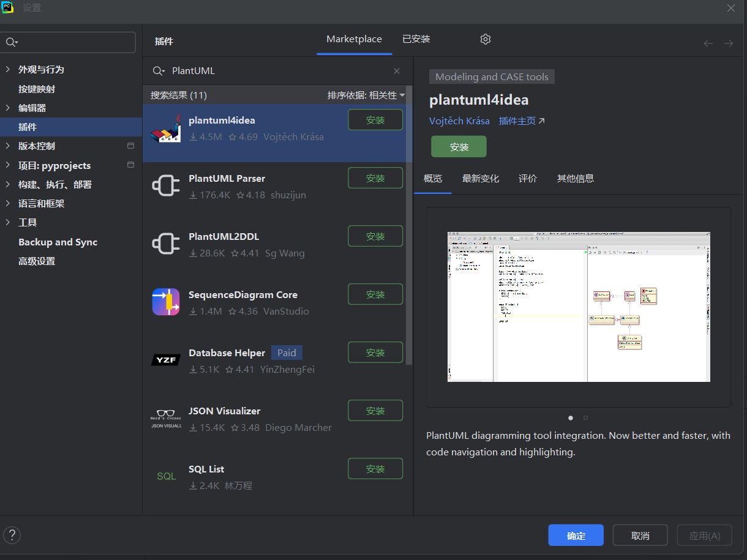Show the first screenshot via pagination dot
The width and height of the screenshot is (747, 560).
point(571,418)
